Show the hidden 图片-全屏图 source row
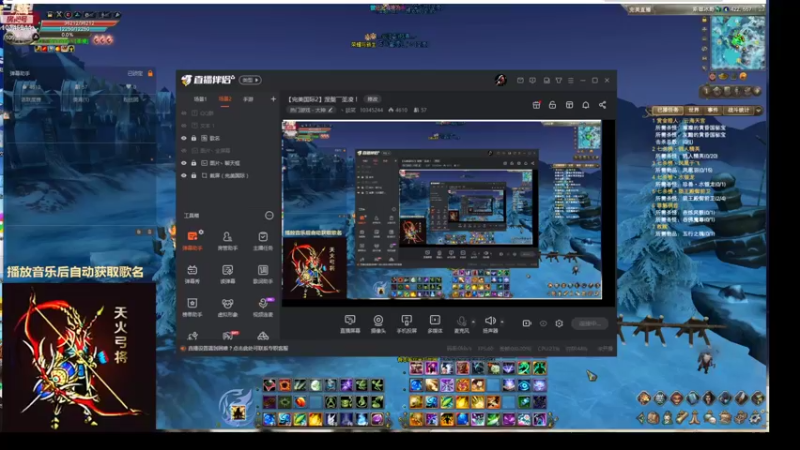 click(x=184, y=151)
